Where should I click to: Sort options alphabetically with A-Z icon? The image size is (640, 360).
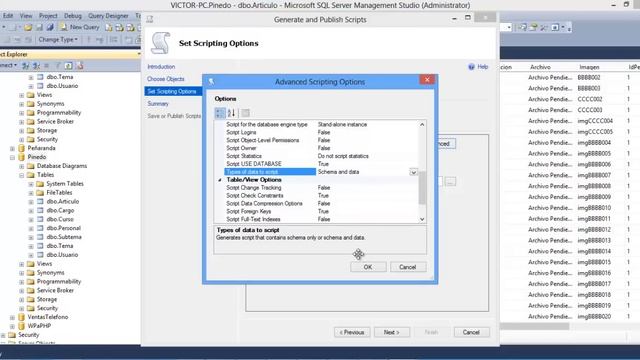point(231,113)
